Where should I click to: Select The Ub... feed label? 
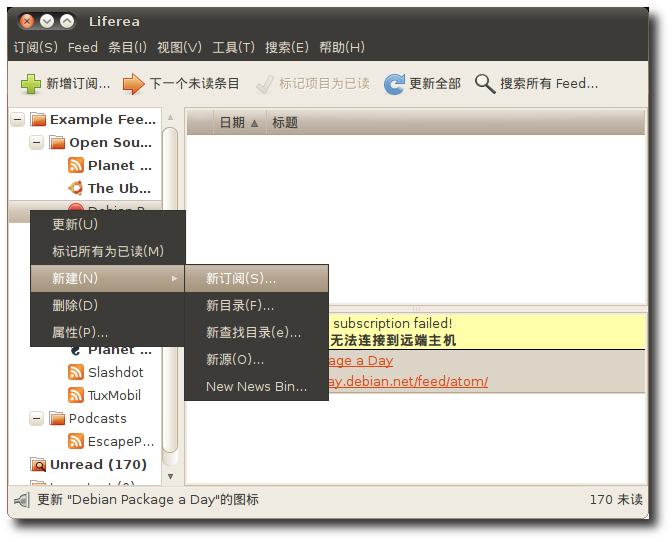(x=119, y=188)
